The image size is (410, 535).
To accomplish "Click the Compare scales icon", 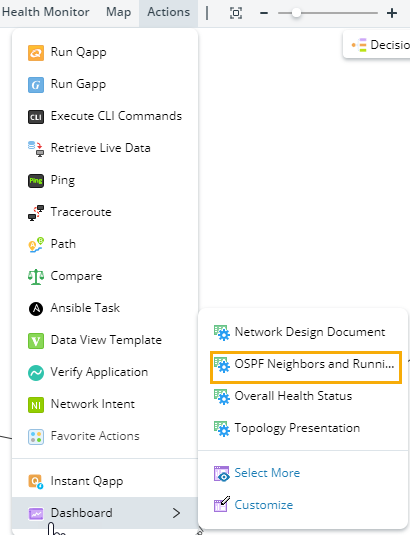I will (36, 276).
